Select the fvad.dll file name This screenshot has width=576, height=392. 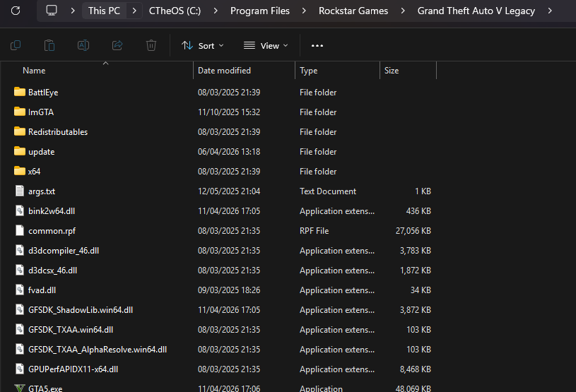(42, 290)
